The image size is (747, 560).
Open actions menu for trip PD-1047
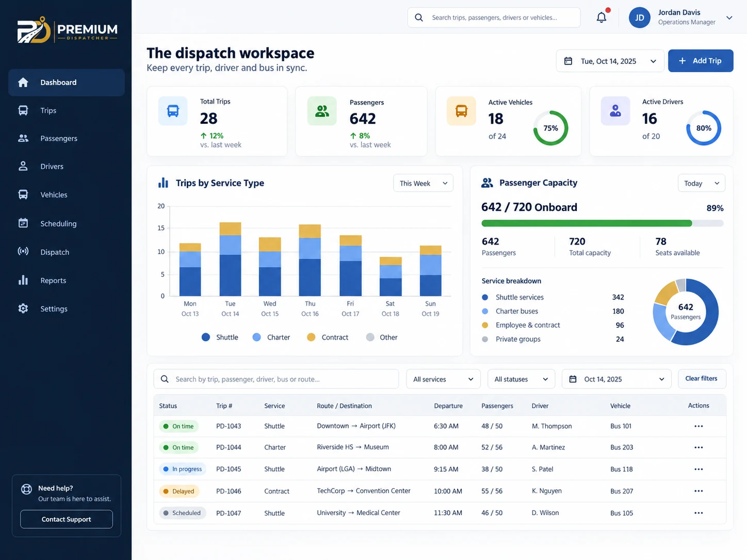pyautogui.click(x=699, y=513)
